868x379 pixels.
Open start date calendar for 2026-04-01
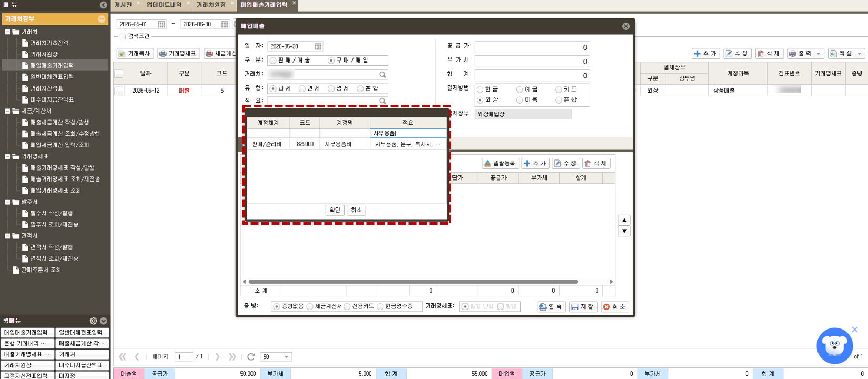161,24
